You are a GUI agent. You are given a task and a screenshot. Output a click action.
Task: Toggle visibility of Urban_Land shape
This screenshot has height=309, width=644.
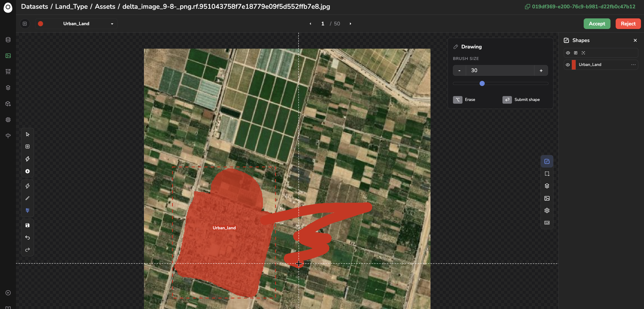[568, 64]
